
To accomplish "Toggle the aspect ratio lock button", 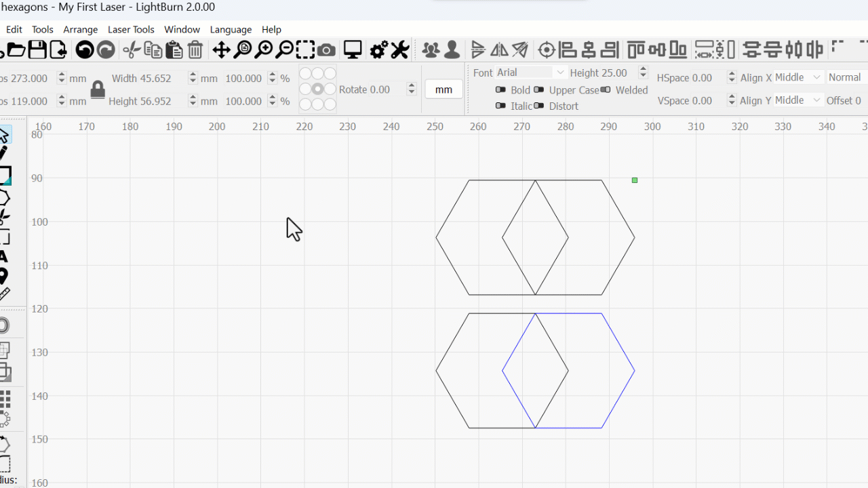I will (x=98, y=89).
